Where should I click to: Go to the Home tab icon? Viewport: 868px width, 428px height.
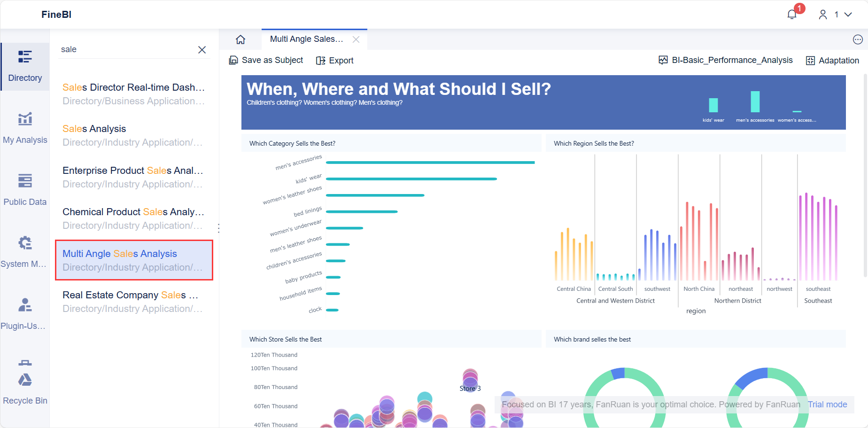click(240, 39)
